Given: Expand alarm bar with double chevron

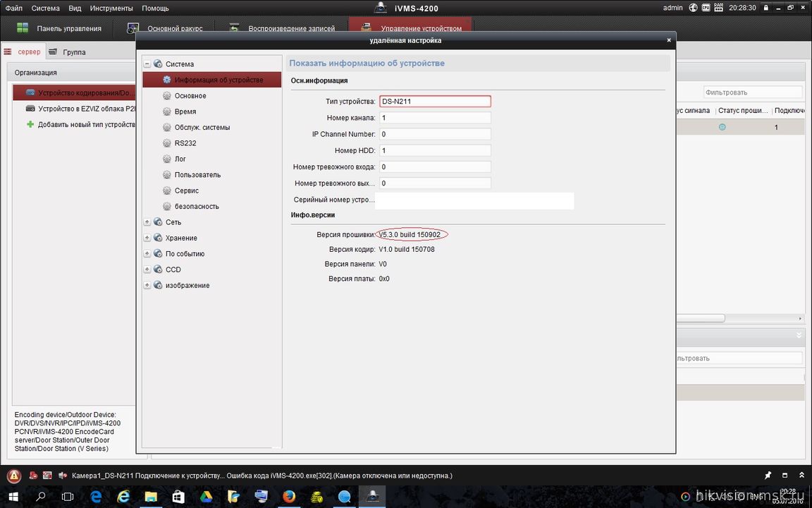Looking at the screenshot, I should click(x=801, y=476).
